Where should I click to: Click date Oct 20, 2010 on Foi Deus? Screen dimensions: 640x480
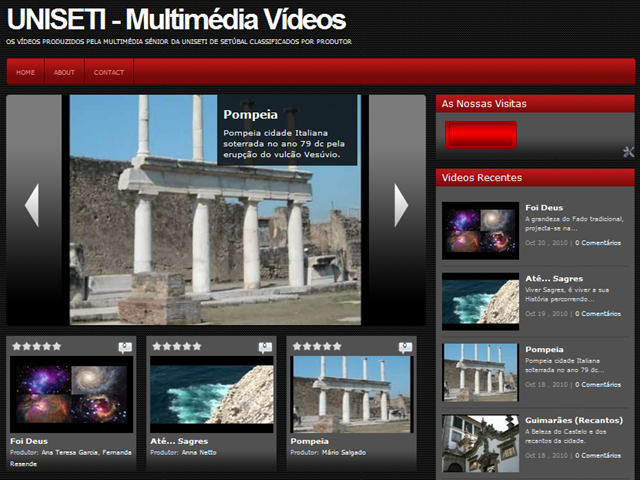546,243
